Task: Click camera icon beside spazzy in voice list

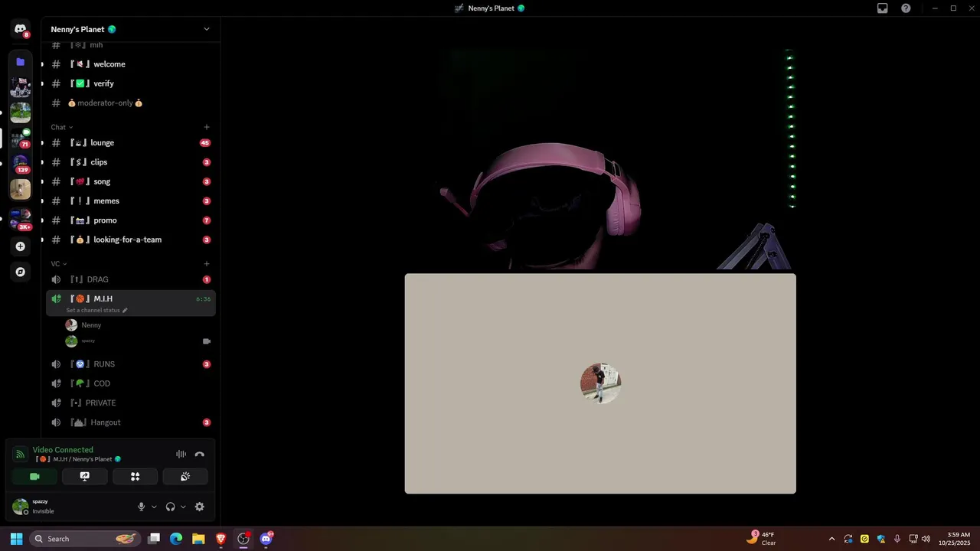Action: click(206, 341)
